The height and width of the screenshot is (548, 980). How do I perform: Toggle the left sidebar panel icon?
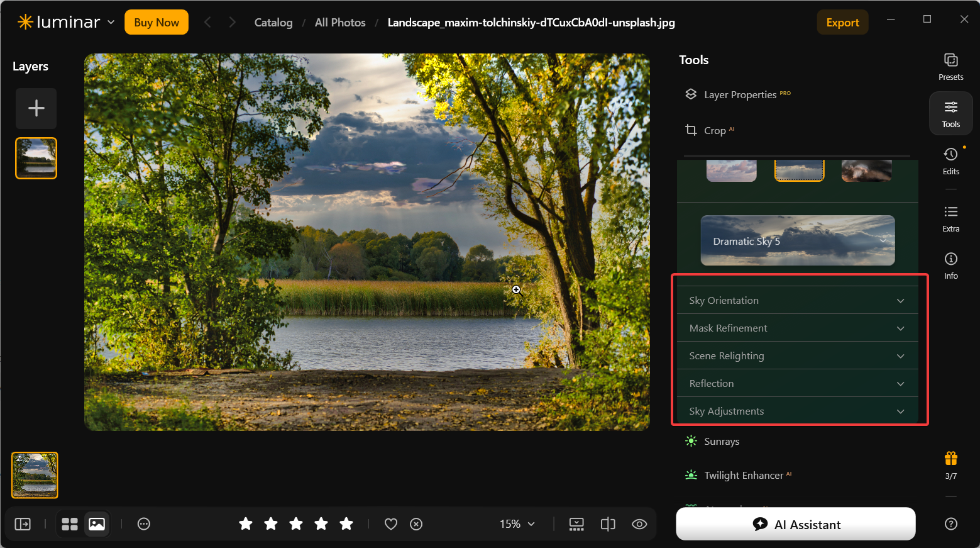23,524
